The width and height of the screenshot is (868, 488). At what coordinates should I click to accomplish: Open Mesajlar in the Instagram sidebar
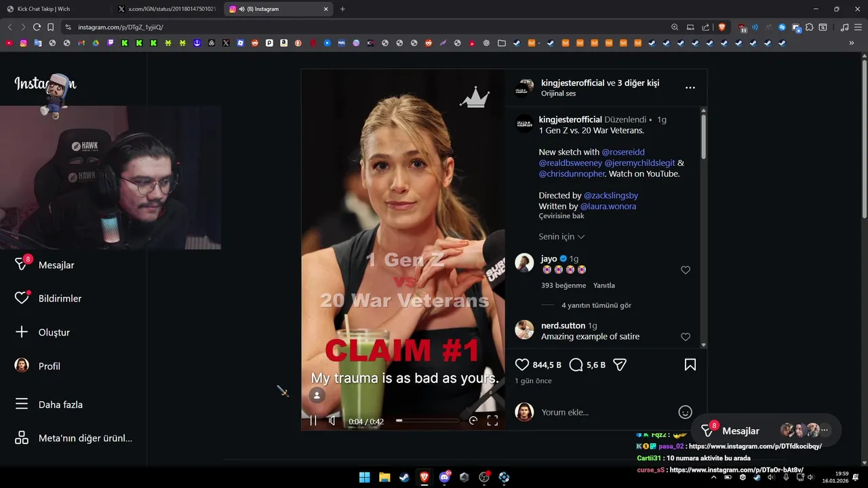coord(45,265)
